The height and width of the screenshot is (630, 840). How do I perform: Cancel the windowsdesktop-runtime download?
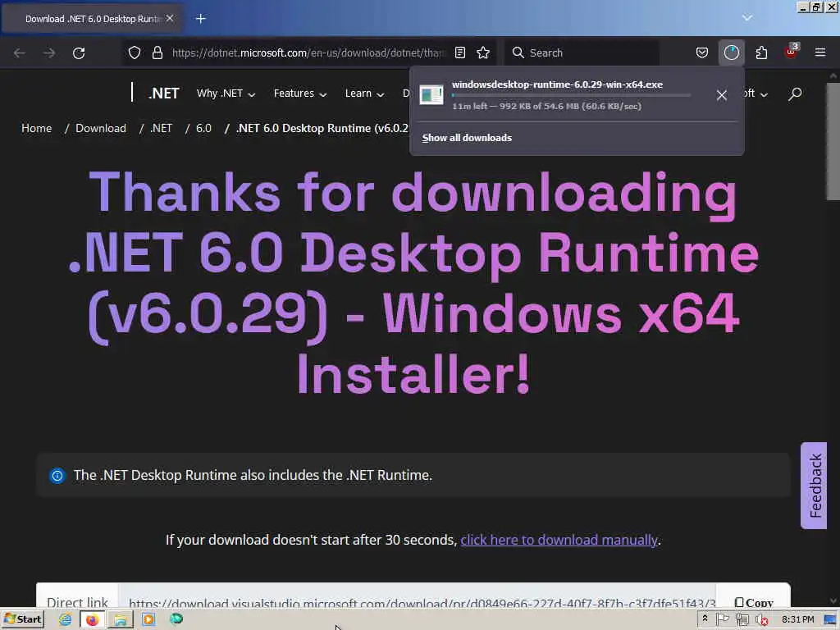click(x=722, y=95)
